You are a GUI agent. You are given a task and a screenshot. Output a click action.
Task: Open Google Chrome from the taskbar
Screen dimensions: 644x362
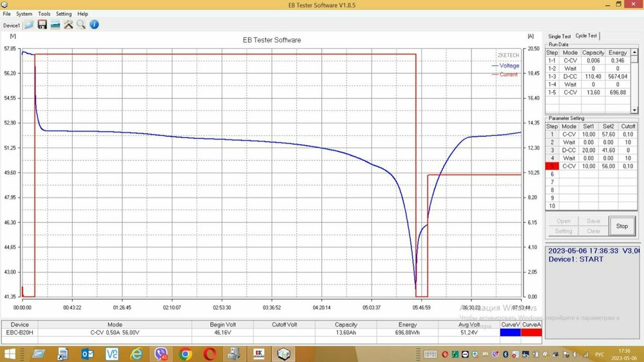pyautogui.click(x=185, y=354)
